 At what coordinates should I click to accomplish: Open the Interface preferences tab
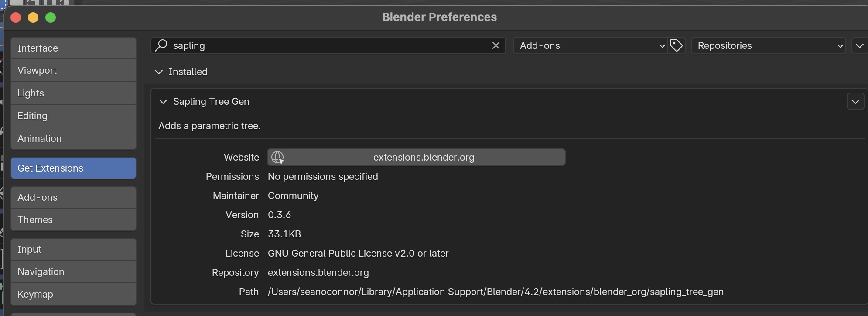73,48
